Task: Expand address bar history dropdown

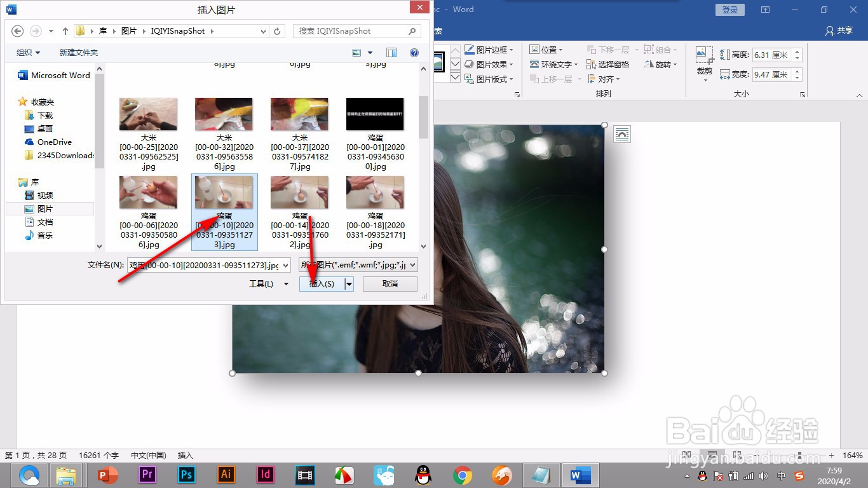Action: [x=264, y=30]
